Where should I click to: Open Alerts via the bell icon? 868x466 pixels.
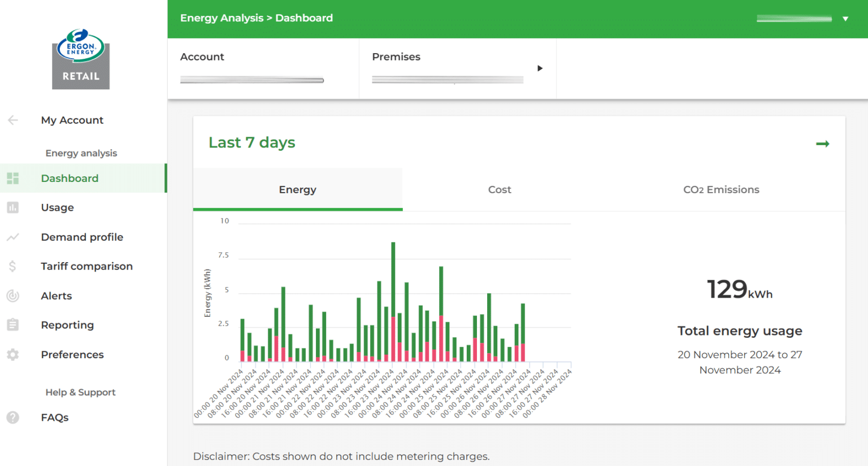tap(12, 295)
